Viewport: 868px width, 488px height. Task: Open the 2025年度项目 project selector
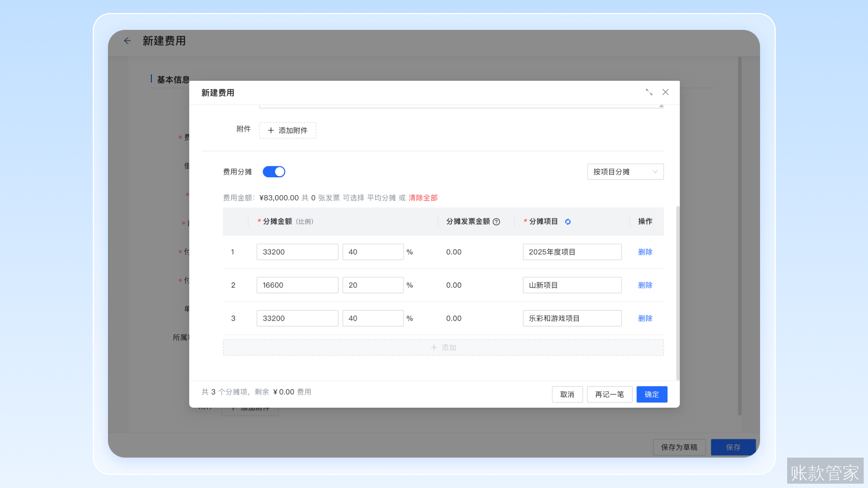572,252
